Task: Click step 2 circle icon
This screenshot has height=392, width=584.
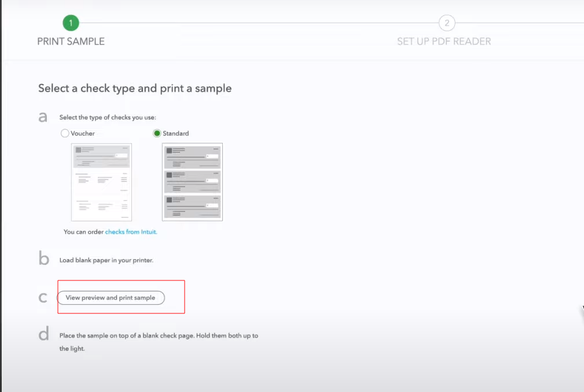Action: (x=447, y=23)
